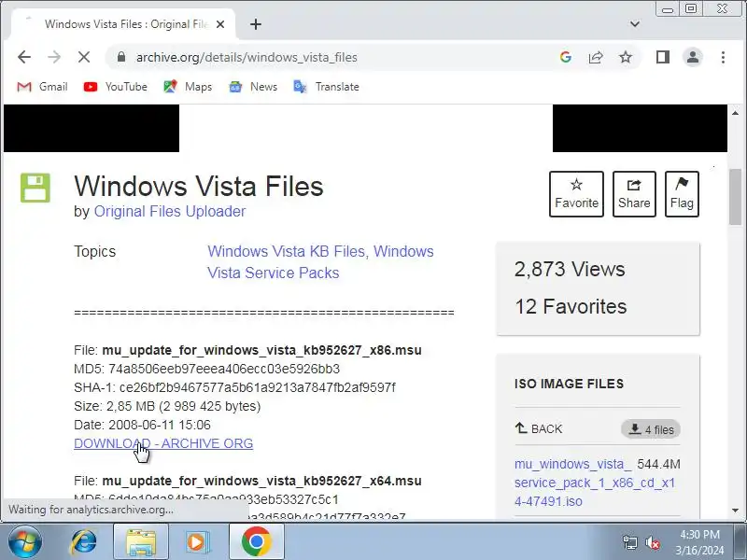The image size is (747, 560).
Task: Click the browser forward arrow
Action: point(54,57)
